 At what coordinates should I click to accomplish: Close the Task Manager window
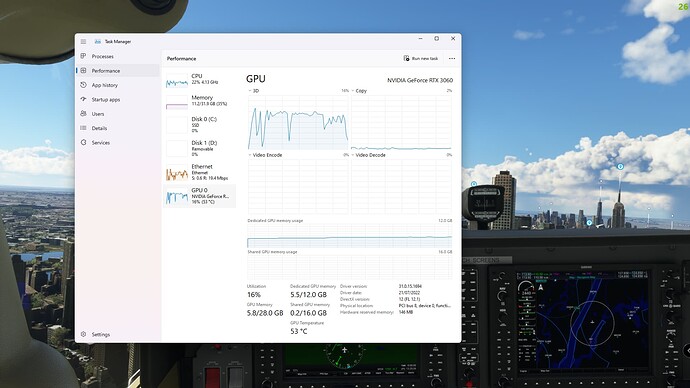click(453, 39)
